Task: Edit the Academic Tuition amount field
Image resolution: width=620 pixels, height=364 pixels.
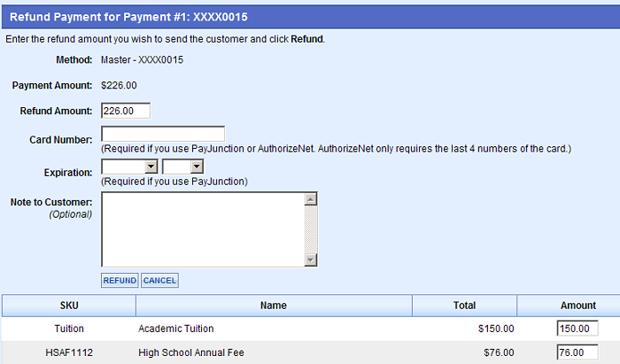Action: pos(577,329)
